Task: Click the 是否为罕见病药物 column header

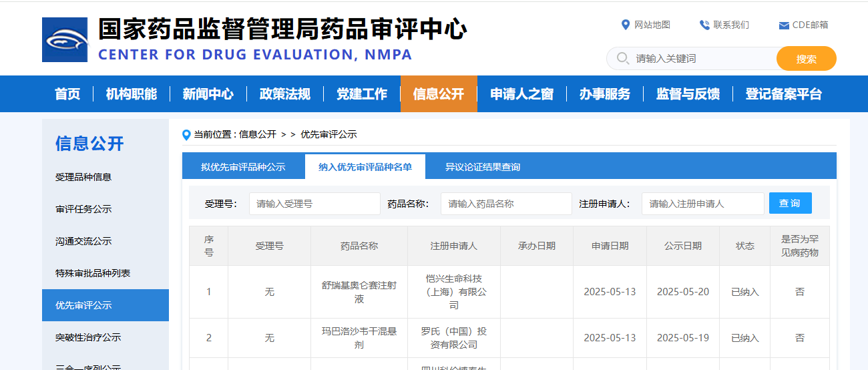Action: (800, 246)
